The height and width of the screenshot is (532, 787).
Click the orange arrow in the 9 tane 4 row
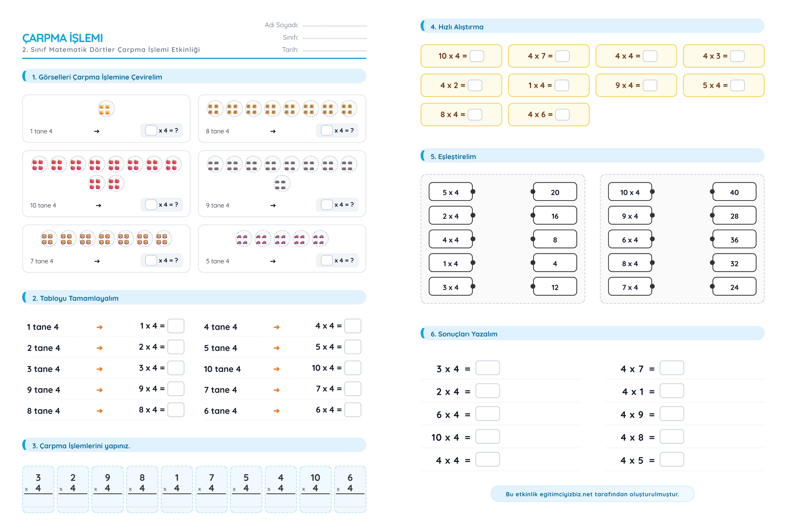click(x=100, y=390)
